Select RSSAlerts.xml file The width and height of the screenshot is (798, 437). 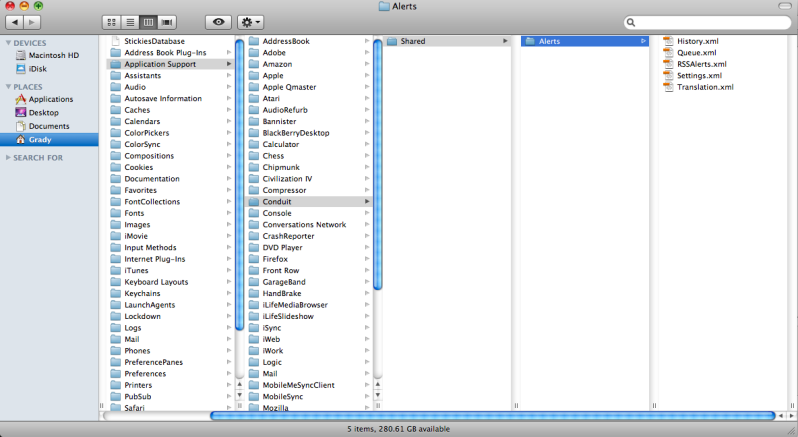(701, 64)
